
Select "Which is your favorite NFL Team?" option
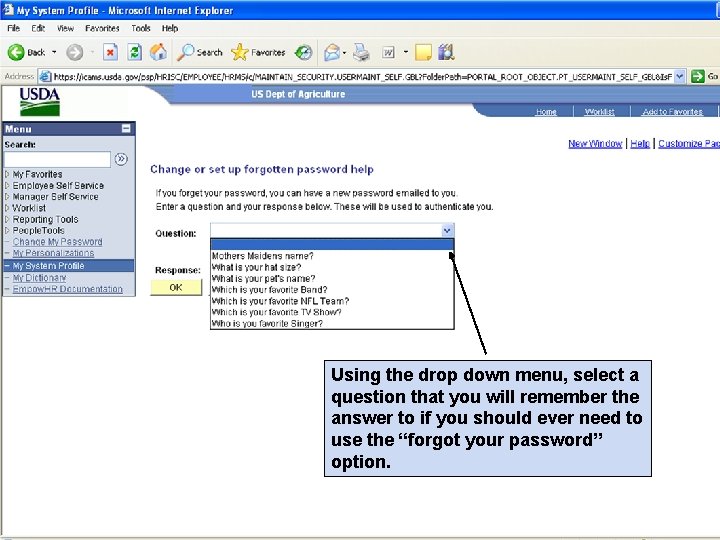click(x=332, y=301)
